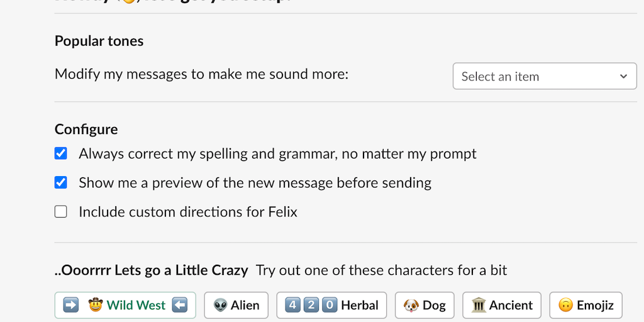644x322 pixels.
Task: Enable custom directions for Felix checkbox
Action: click(x=61, y=212)
